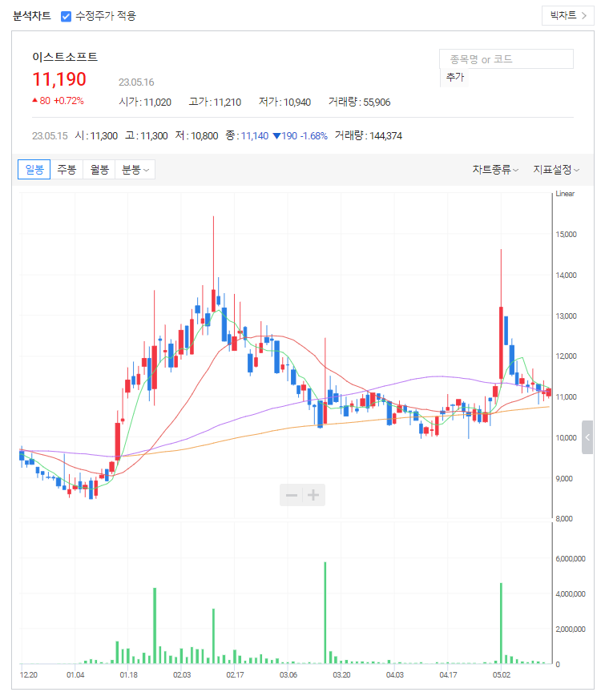
Task: Zoom out the chart with minus icon
Action: click(292, 495)
